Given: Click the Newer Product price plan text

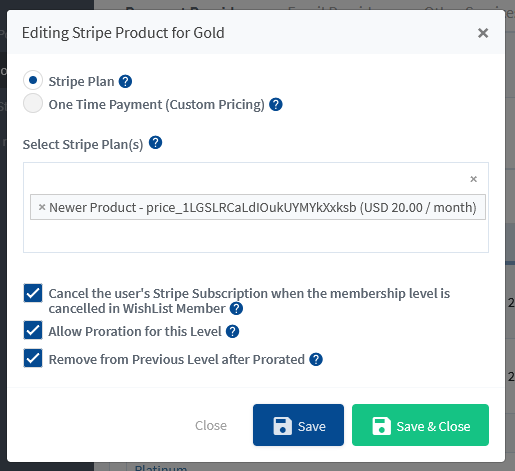Looking at the screenshot, I should pyautogui.click(x=263, y=207).
